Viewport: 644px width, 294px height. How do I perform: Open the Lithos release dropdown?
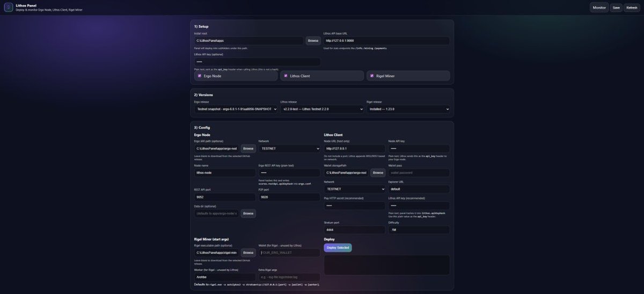coord(322,109)
